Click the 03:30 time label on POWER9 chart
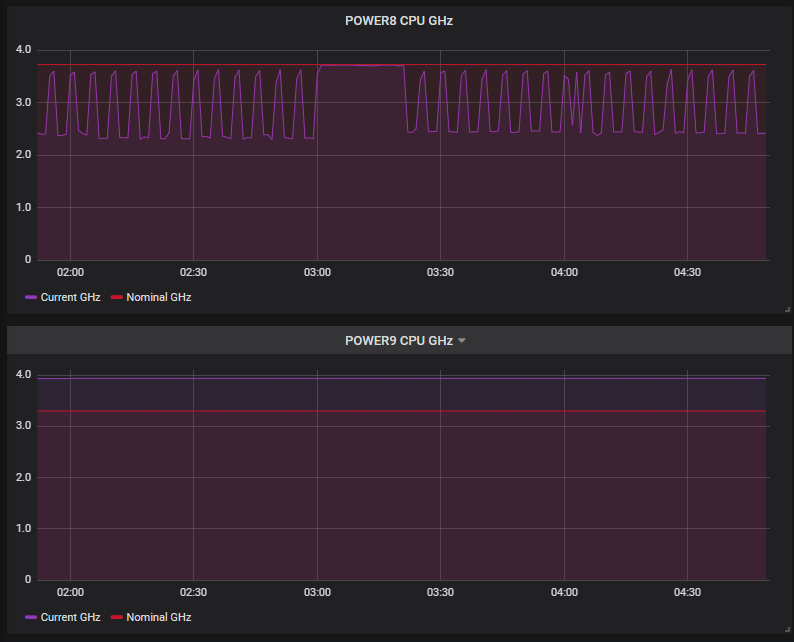794x642 pixels. click(x=440, y=592)
